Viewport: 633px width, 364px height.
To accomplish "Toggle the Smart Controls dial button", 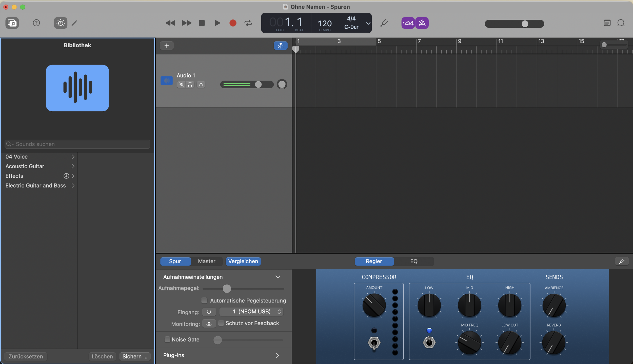I will [x=61, y=23].
